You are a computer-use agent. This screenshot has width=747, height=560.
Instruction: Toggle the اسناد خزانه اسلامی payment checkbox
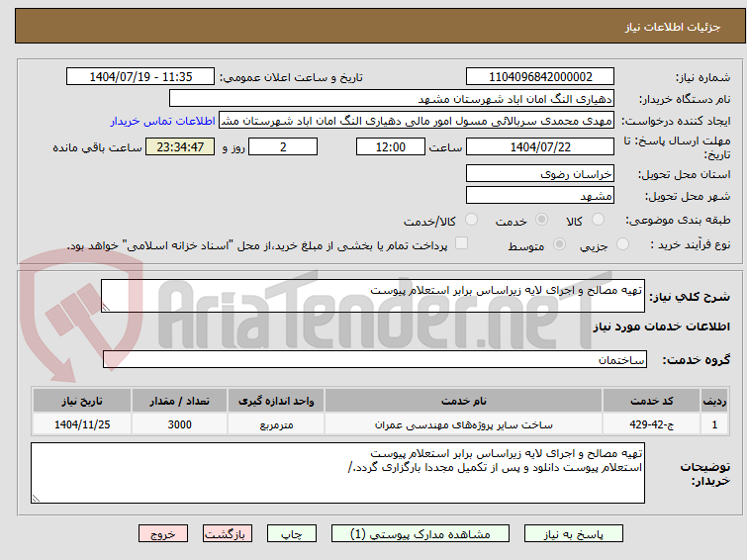click(x=461, y=243)
